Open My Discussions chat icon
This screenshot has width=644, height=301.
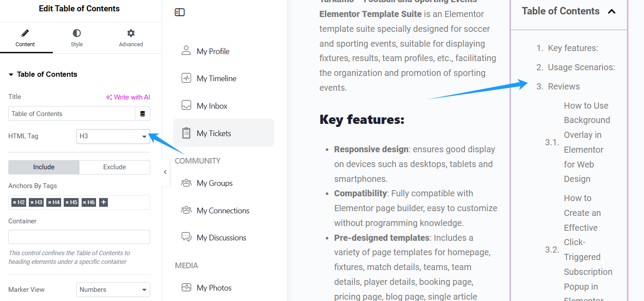click(186, 237)
